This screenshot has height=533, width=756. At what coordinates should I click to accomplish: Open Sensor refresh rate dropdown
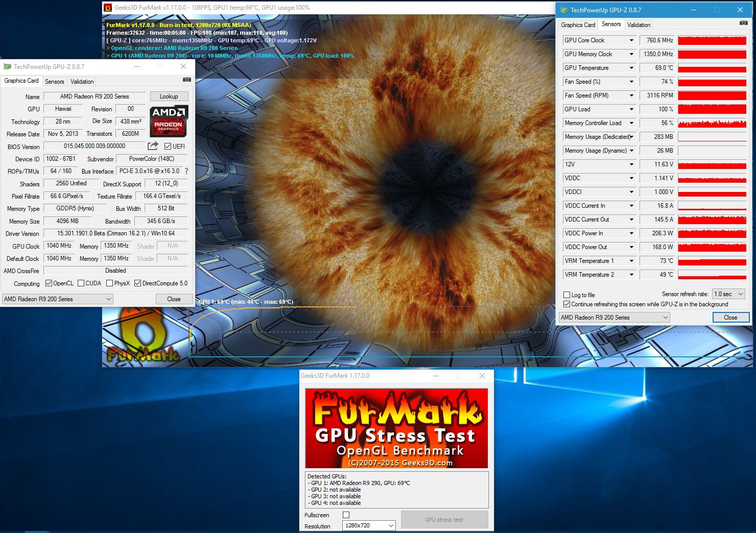(728, 294)
